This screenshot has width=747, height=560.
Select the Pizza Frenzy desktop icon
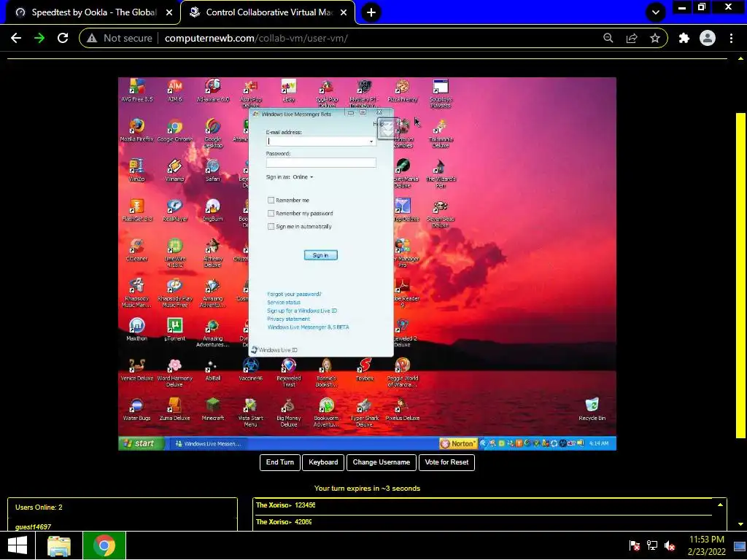403,90
